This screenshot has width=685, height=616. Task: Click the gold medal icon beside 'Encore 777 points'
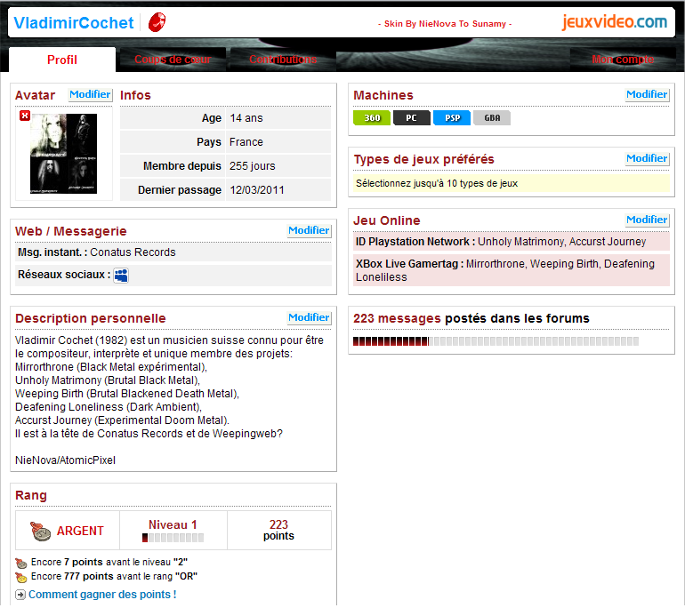tap(21, 577)
